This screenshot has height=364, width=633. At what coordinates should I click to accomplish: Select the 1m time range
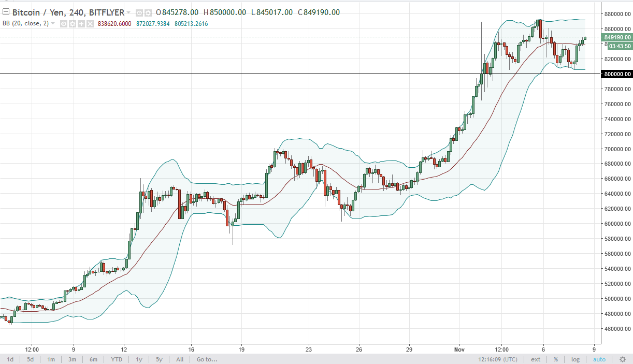tap(51, 359)
